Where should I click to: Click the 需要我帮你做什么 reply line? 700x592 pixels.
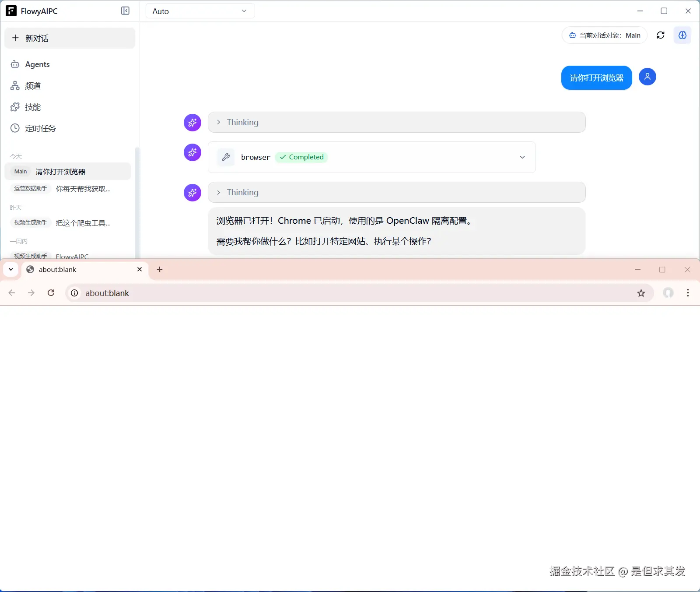click(x=324, y=241)
